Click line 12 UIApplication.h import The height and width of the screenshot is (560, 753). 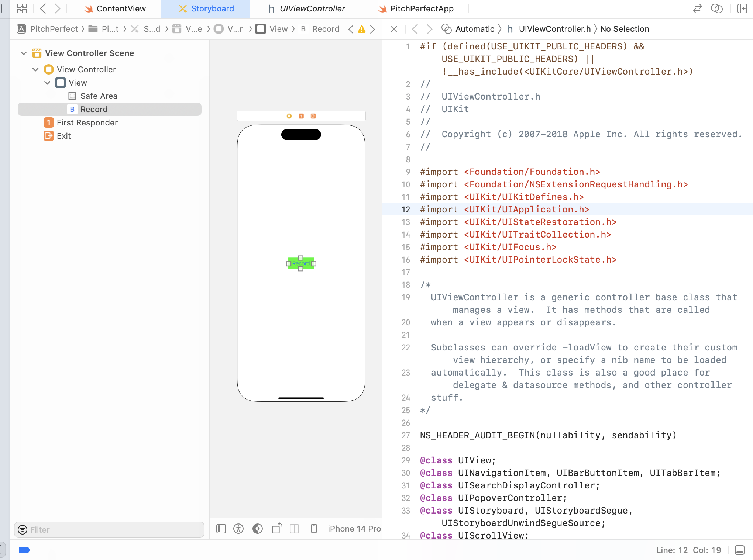click(505, 210)
